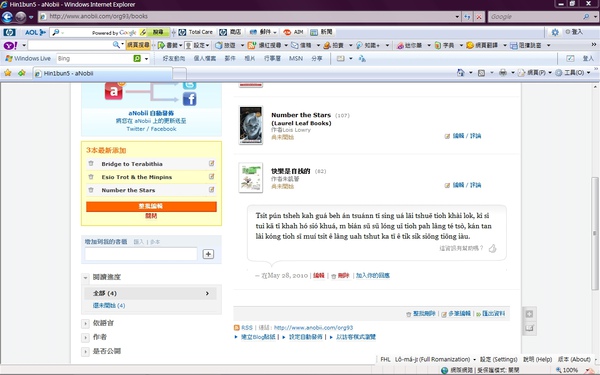Viewport: 600px width, 375px height.
Task: Click the IE Home icon in command bar
Action: tap(461, 73)
